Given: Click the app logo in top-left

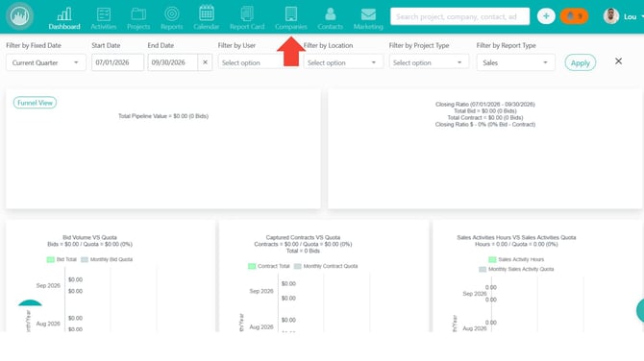Looking at the screenshot, I should [19, 16].
